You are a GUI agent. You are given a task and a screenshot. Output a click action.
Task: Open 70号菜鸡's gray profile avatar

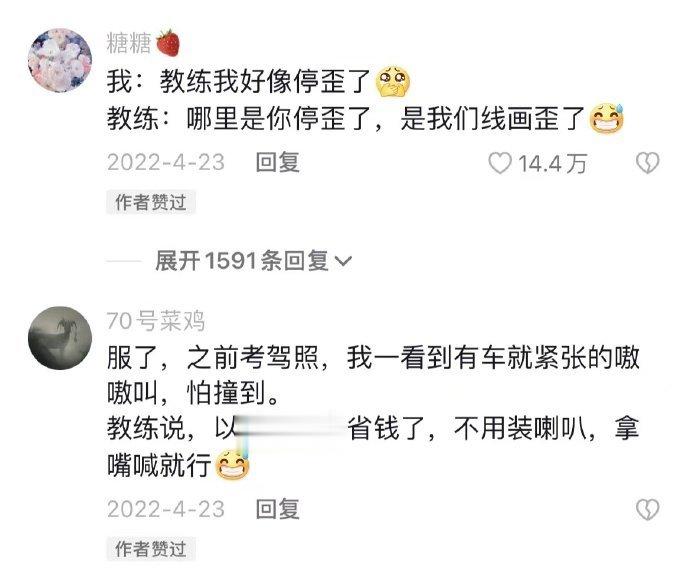[60, 338]
